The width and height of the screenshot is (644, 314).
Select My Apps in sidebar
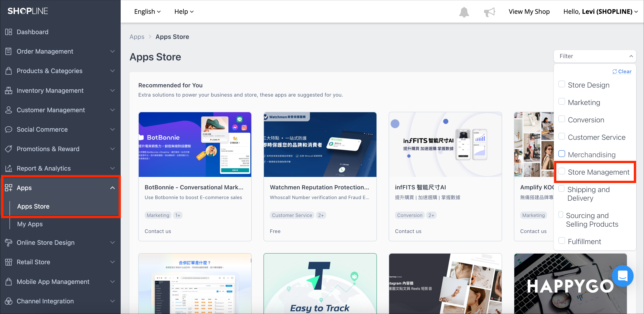[x=30, y=224]
